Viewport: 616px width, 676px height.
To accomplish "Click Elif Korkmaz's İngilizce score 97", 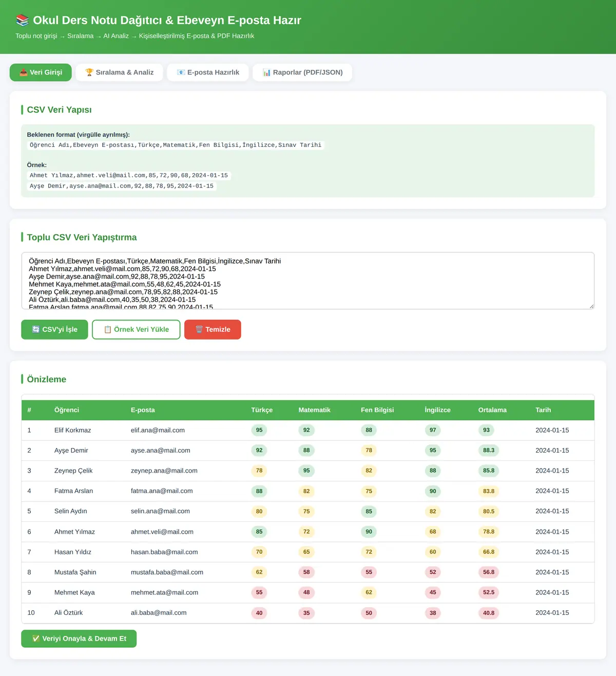I will click(x=433, y=430).
